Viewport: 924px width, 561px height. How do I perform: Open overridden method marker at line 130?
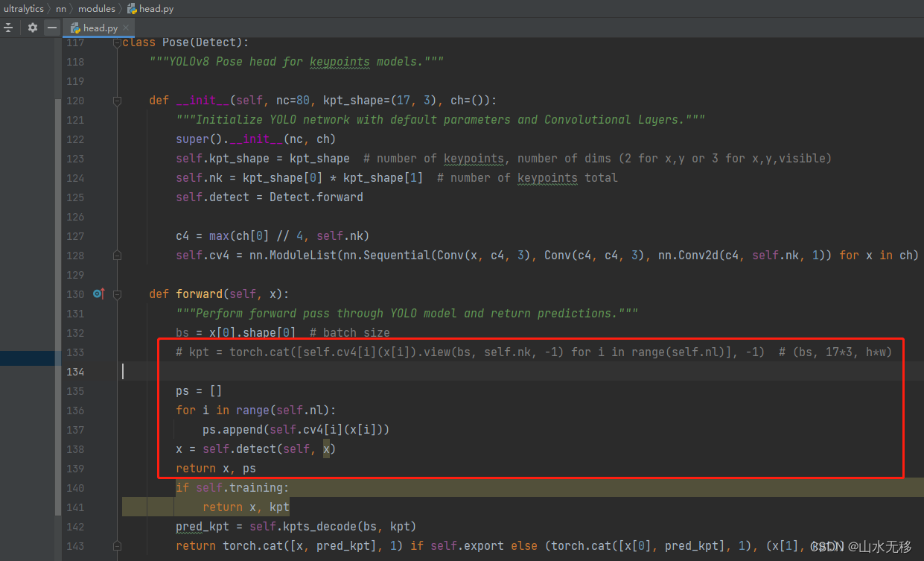98,294
